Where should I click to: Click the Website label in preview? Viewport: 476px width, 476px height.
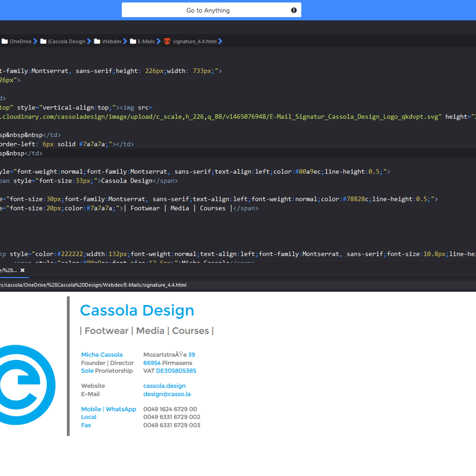(x=93, y=386)
